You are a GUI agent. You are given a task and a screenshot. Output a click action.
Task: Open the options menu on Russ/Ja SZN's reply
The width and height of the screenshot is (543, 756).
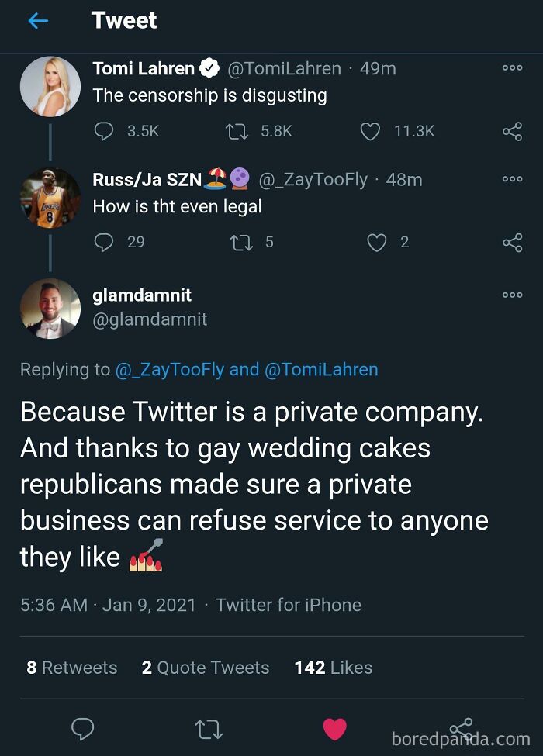point(512,179)
